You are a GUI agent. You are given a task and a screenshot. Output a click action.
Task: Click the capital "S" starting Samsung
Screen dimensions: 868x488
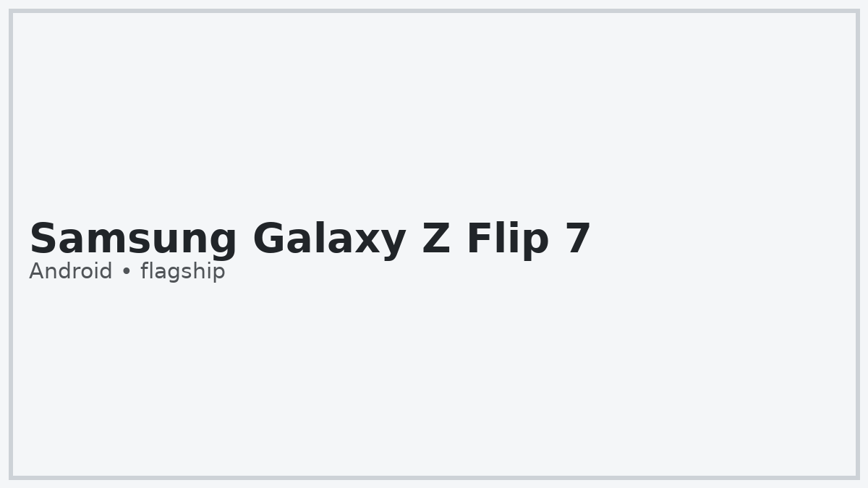[x=42, y=239]
